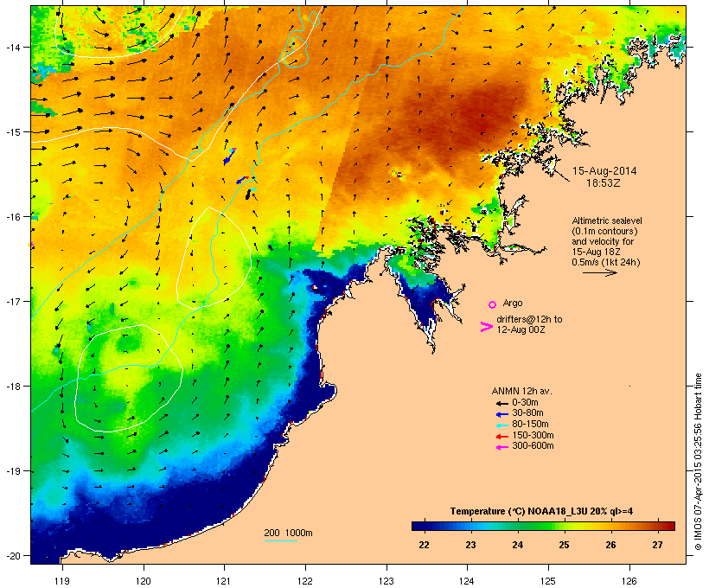Click the '300-600m' depth label
This screenshot has height=588, width=709.
(533, 446)
